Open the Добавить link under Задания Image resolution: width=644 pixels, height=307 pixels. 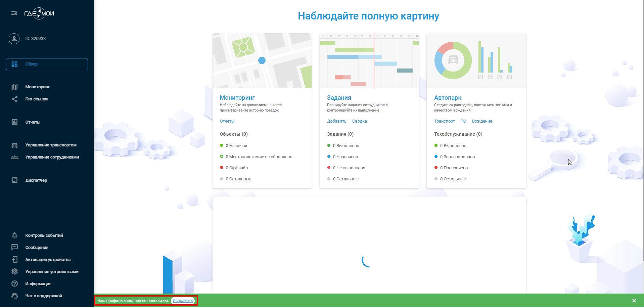tap(336, 121)
